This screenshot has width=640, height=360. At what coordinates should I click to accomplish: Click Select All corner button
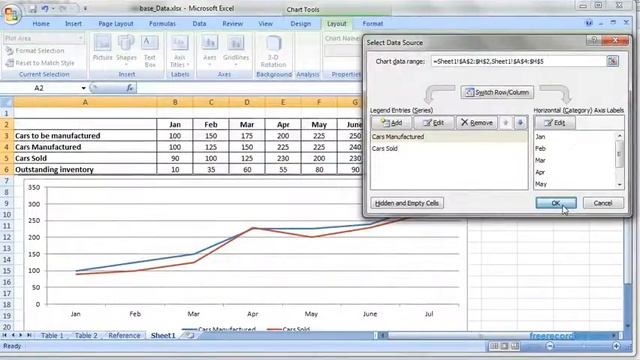[7, 102]
